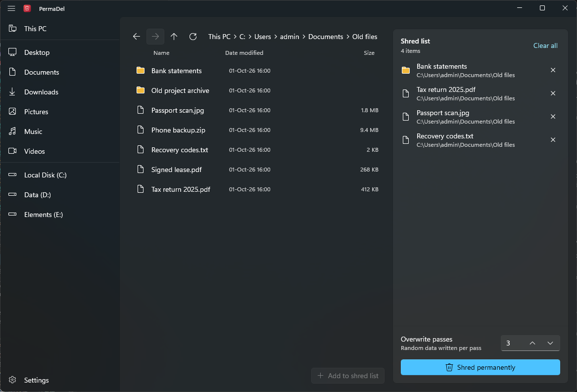
Task: Click Add to shred list button
Action: [x=348, y=376]
